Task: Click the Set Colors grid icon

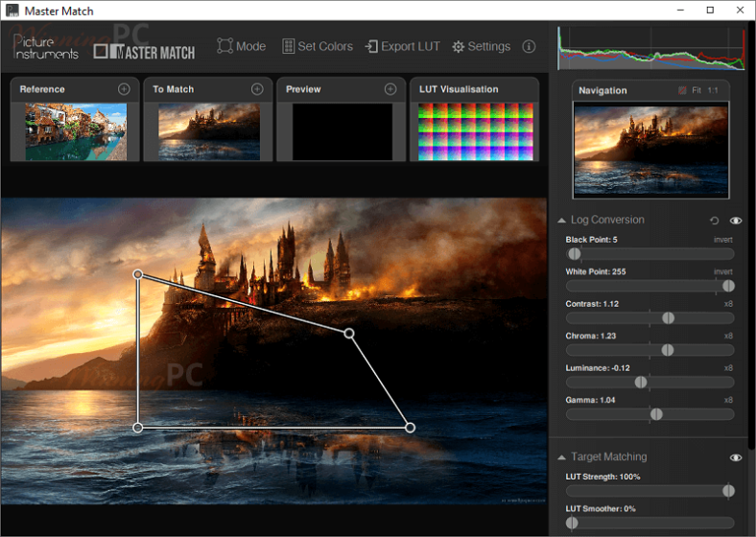Action: click(289, 46)
